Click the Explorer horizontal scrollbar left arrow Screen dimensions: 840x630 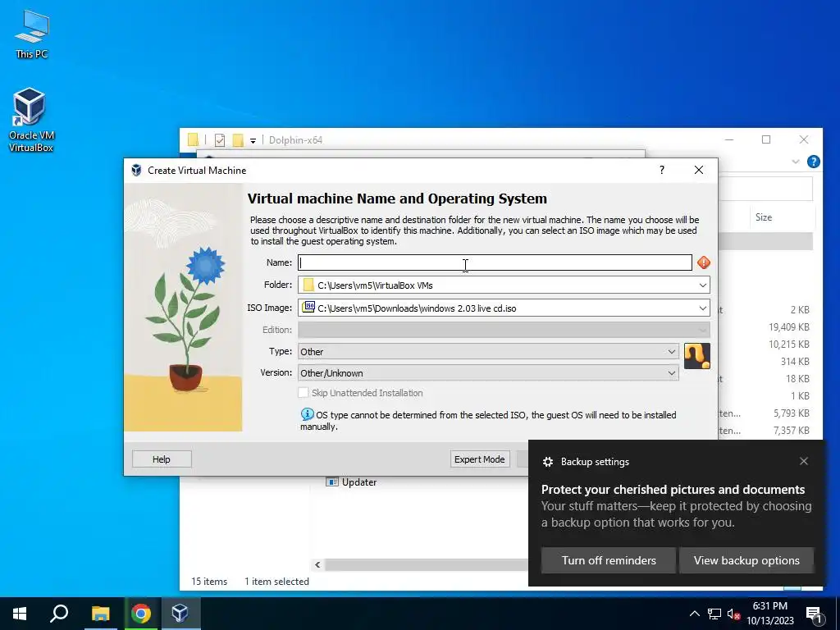(317, 564)
